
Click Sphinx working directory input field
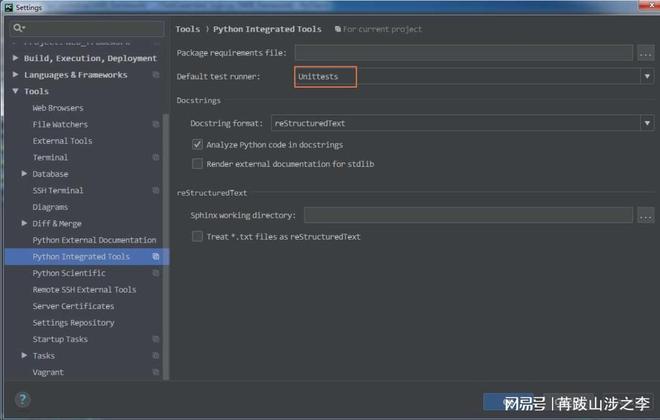(468, 215)
